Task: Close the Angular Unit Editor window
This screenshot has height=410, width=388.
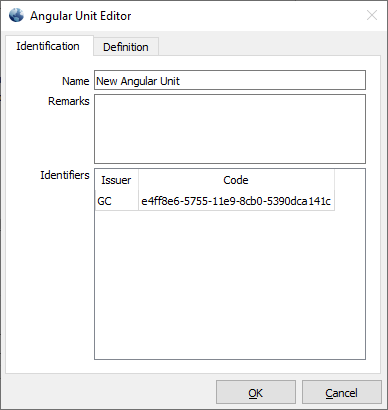Action: coord(372,15)
